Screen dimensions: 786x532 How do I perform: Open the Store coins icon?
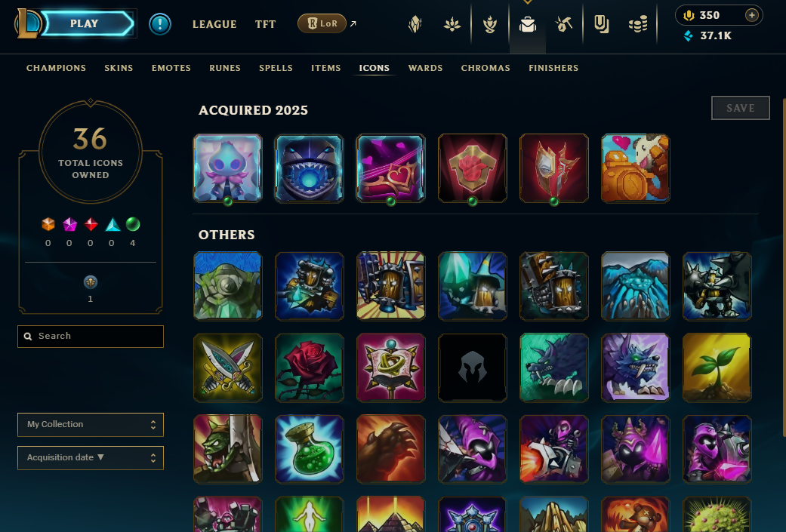637,24
